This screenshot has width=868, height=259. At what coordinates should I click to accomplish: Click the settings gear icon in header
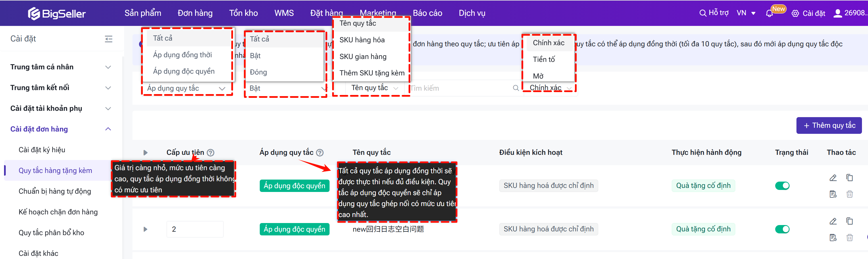795,14
